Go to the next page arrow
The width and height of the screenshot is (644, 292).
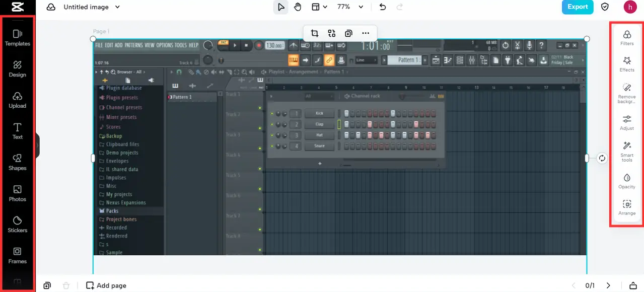point(608,285)
